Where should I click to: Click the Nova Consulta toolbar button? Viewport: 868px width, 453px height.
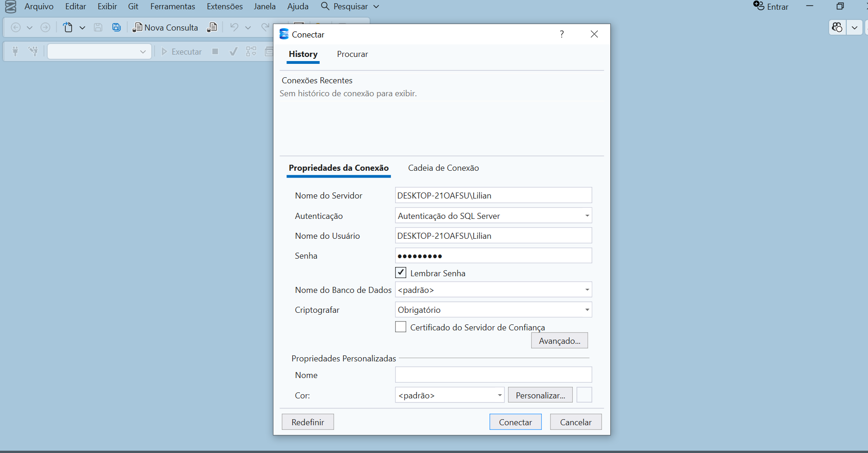coord(165,27)
